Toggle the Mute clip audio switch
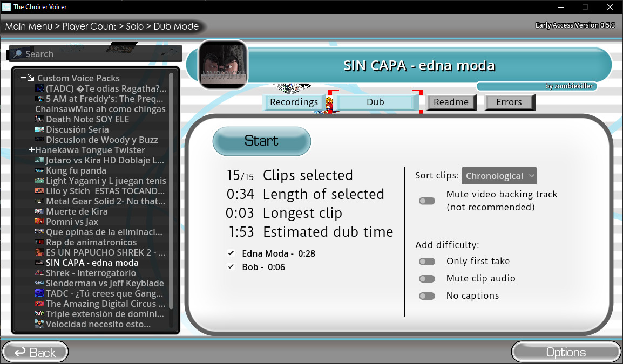 click(427, 279)
